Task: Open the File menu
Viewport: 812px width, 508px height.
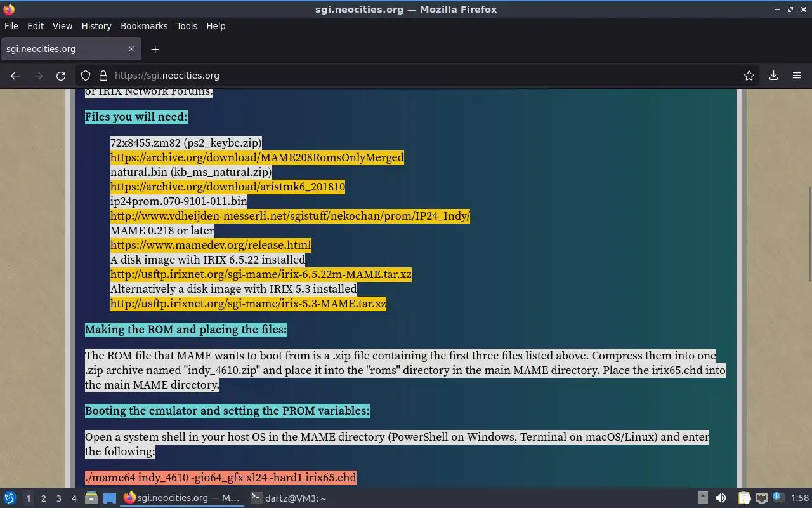Action: point(11,26)
